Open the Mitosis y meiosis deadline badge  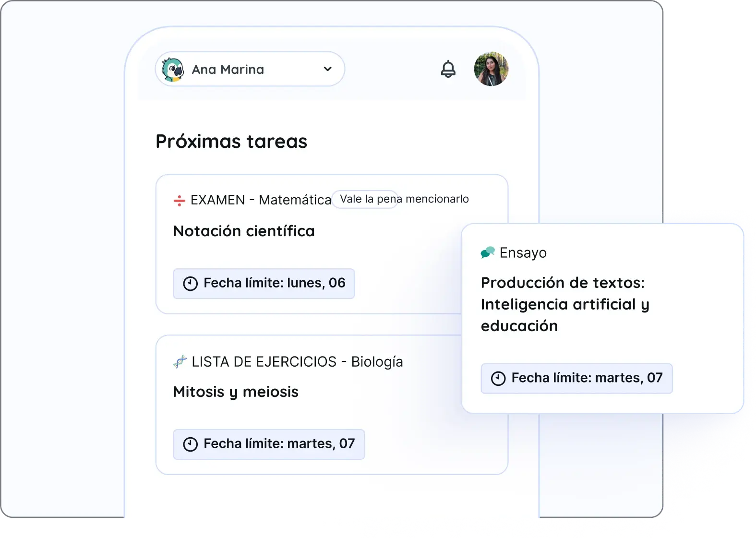(x=269, y=444)
